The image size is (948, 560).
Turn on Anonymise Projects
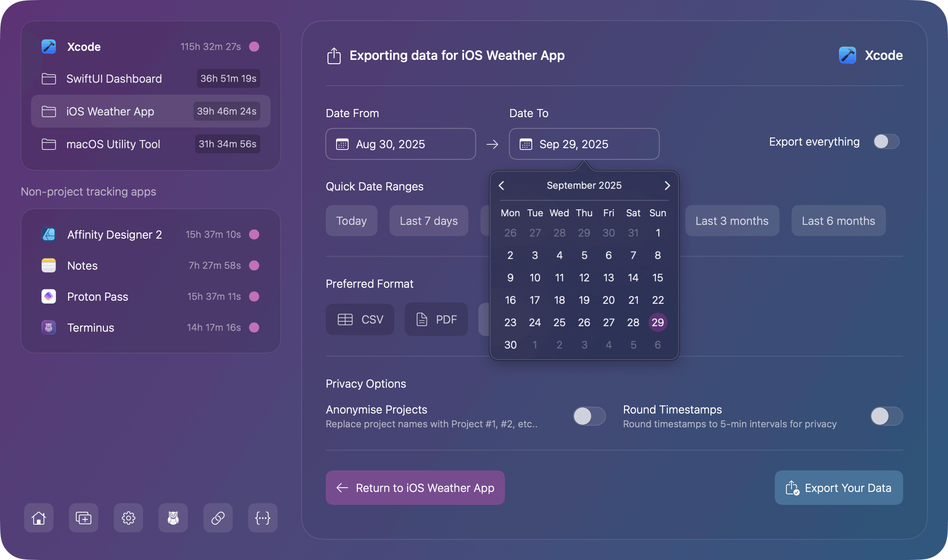pyautogui.click(x=589, y=416)
